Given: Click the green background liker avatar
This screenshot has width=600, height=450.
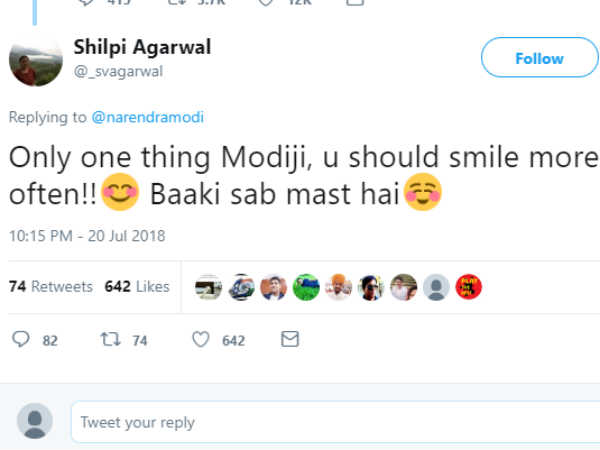Looking at the screenshot, I should pos(306,288).
